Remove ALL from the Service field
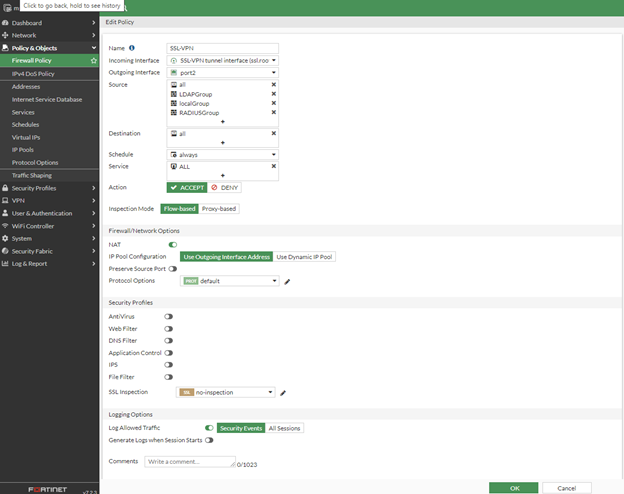Viewport: 624px width, 494px height. (x=273, y=166)
